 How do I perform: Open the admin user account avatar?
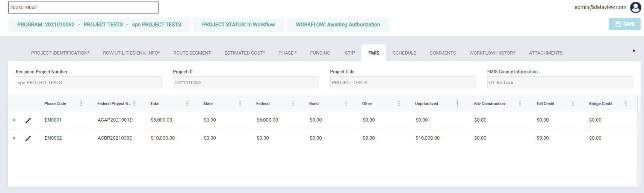point(636,8)
